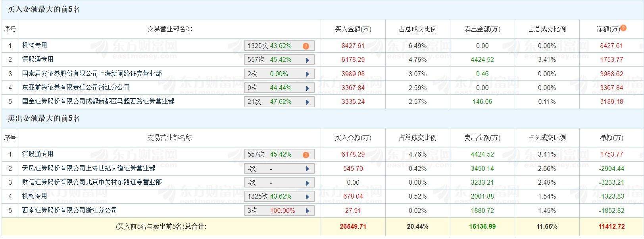The image size is (644, 239).
Task: Click blue arrow in 国泰君安证券 row
Action: coord(307,74)
